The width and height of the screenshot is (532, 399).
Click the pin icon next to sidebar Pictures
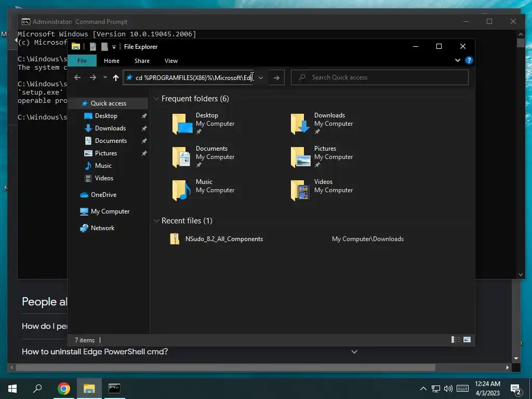(144, 153)
